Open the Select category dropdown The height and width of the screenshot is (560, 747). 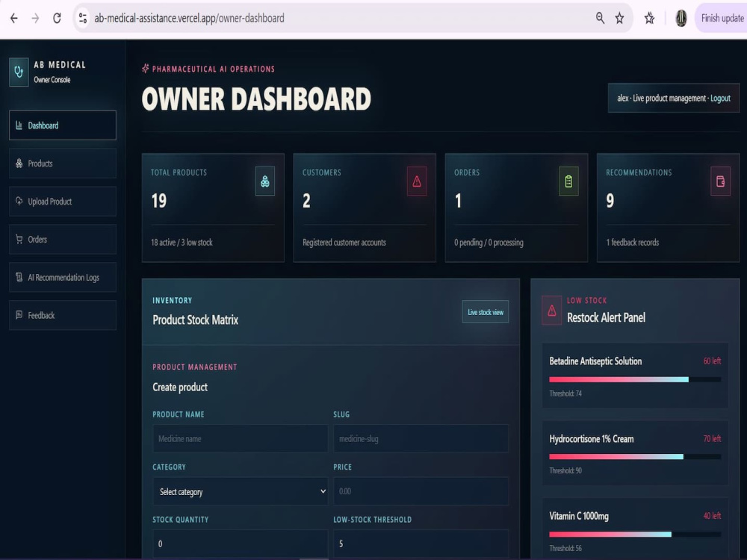click(240, 491)
